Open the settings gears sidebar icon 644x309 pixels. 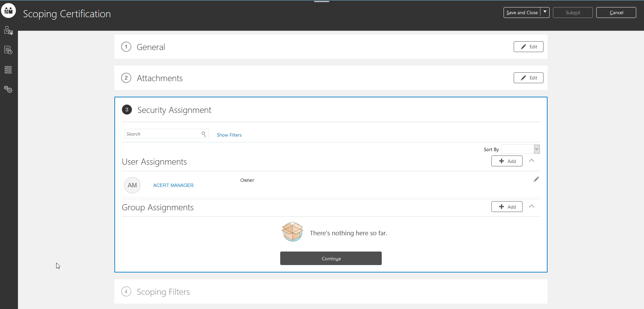pyautogui.click(x=8, y=89)
